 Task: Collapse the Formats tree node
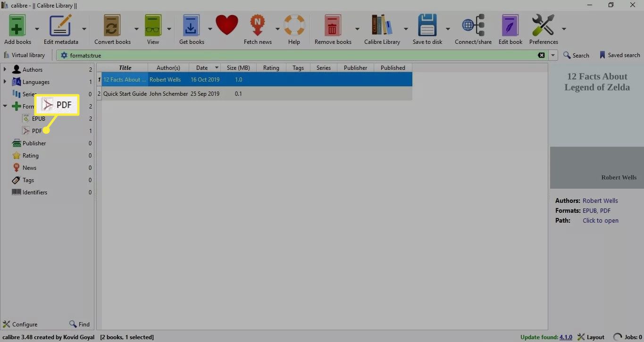point(5,106)
